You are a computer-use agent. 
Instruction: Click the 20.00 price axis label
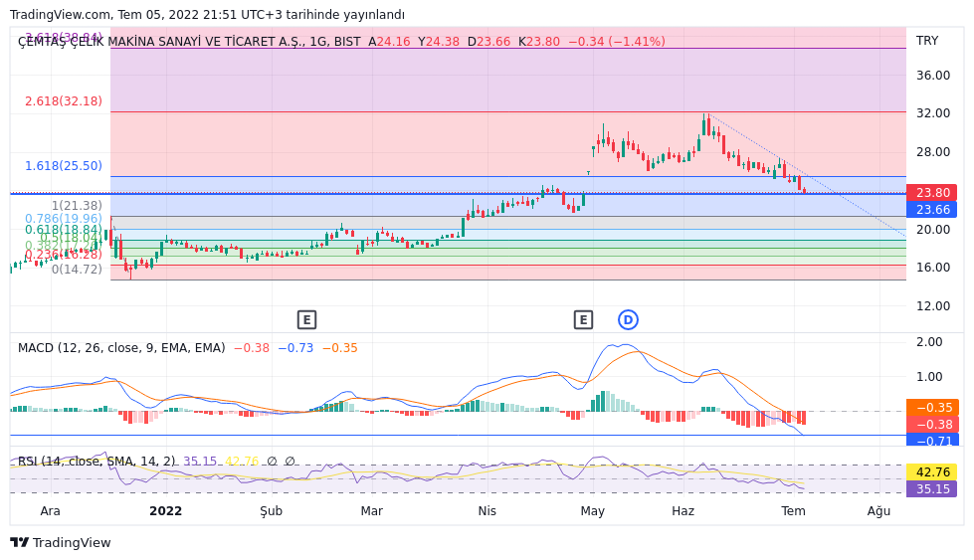pos(933,229)
